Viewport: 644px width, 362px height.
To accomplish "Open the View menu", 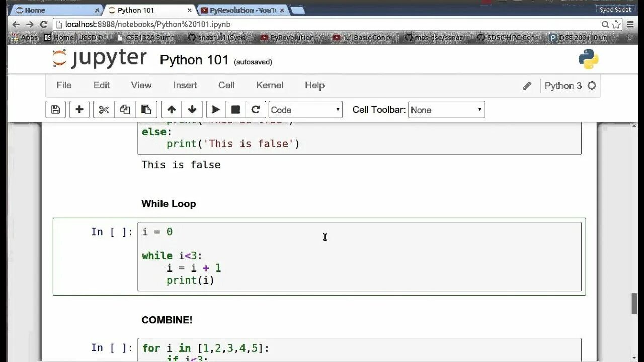I will (x=141, y=85).
